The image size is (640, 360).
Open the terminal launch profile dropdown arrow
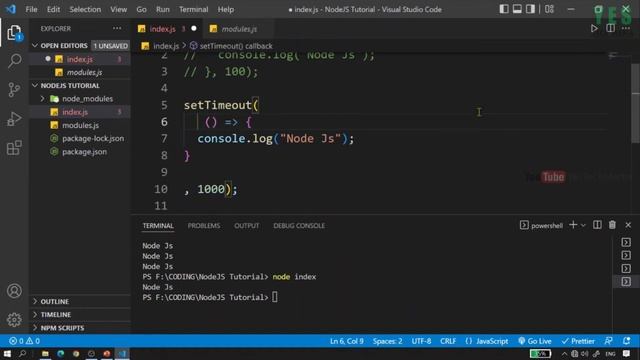(x=583, y=225)
